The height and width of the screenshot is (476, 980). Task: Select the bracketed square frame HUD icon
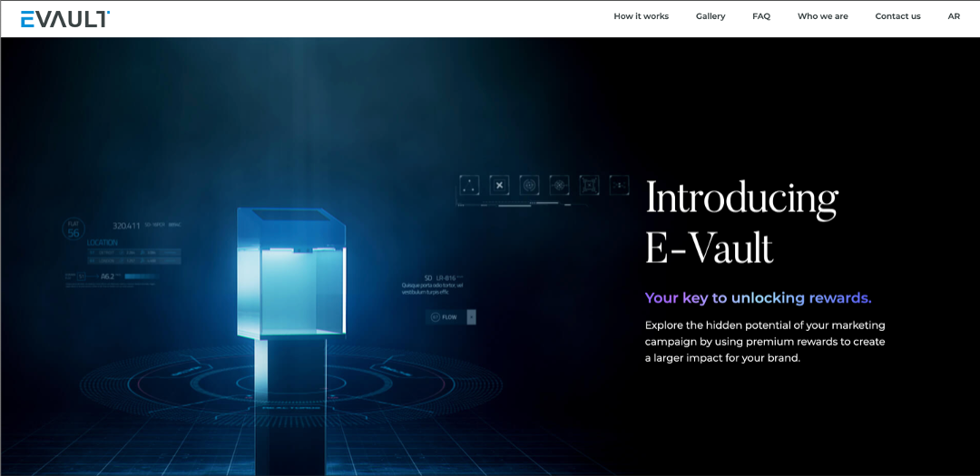click(590, 185)
